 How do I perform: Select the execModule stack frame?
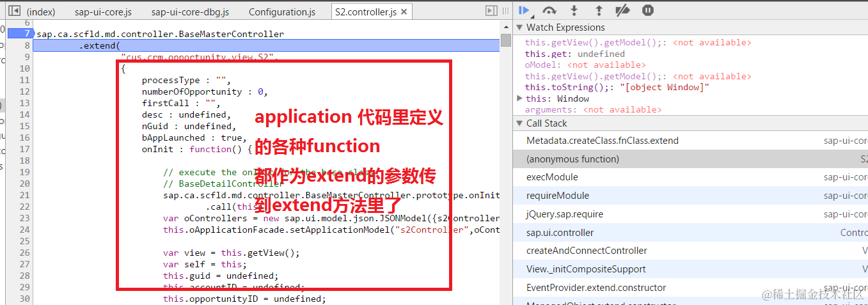pyautogui.click(x=690, y=177)
